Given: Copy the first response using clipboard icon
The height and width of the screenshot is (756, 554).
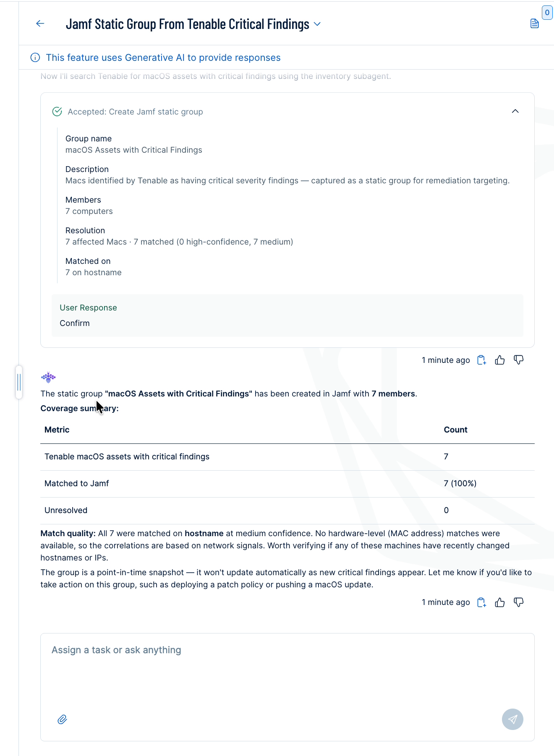Looking at the screenshot, I should pyautogui.click(x=481, y=360).
